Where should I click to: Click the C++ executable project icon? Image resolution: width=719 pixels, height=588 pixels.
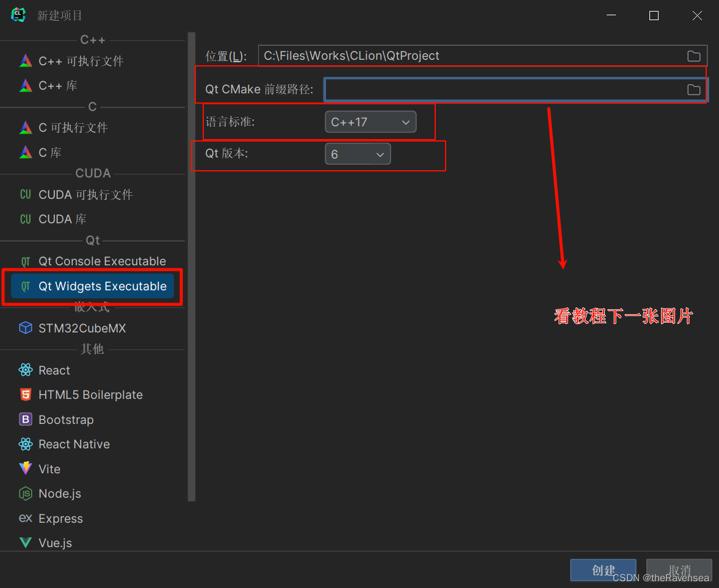[26, 60]
